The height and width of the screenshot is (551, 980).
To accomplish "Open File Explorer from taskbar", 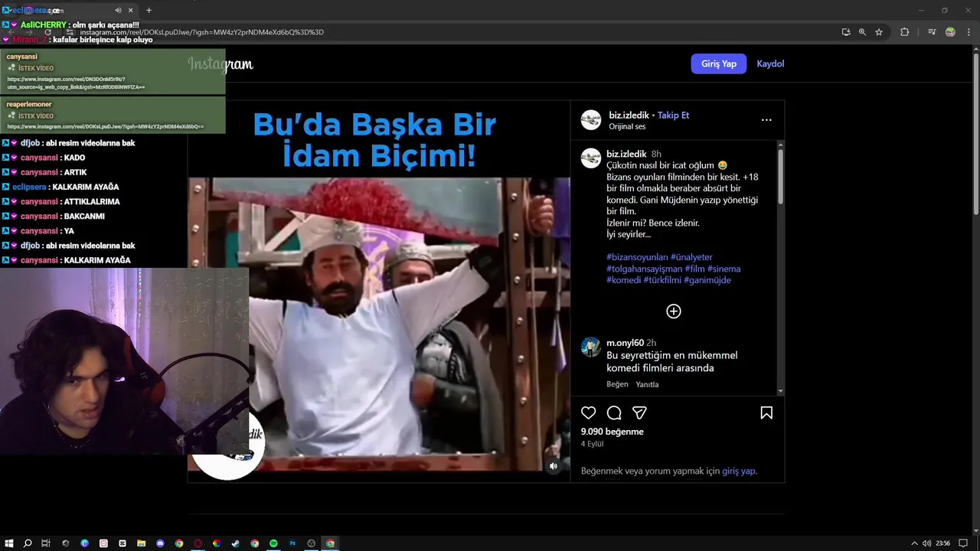I will (x=141, y=543).
